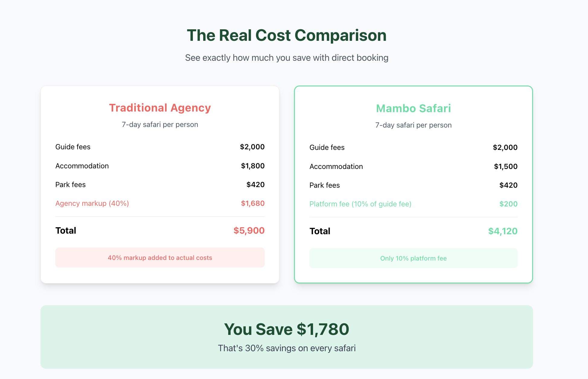Click the direct booking subtitle text

286,58
